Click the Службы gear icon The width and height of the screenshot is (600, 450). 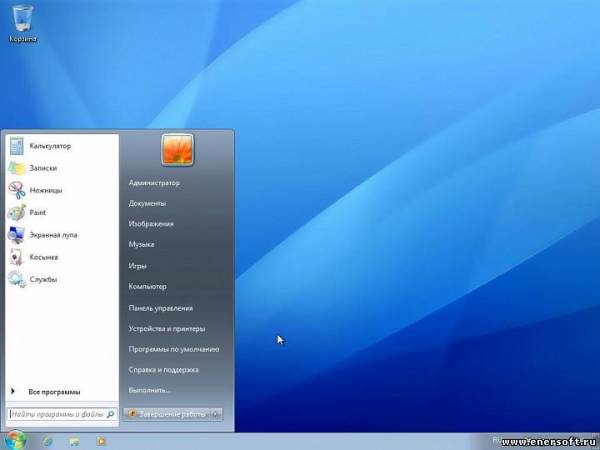click(x=16, y=279)
